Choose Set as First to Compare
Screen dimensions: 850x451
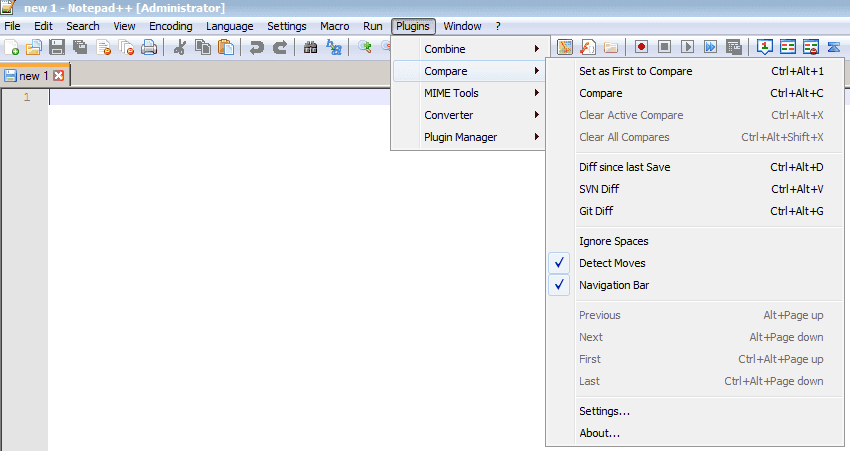click(694, 71)
